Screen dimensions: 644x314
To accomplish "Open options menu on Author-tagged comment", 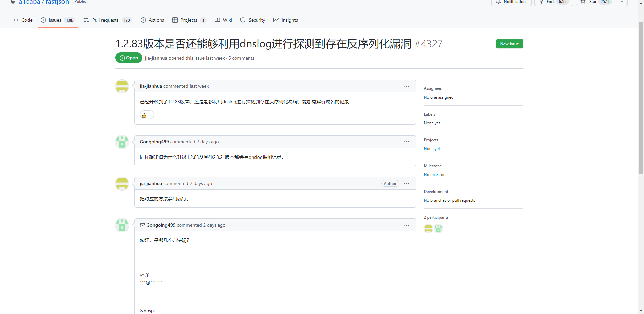I will pyautogui.click(x=406, y=184).
